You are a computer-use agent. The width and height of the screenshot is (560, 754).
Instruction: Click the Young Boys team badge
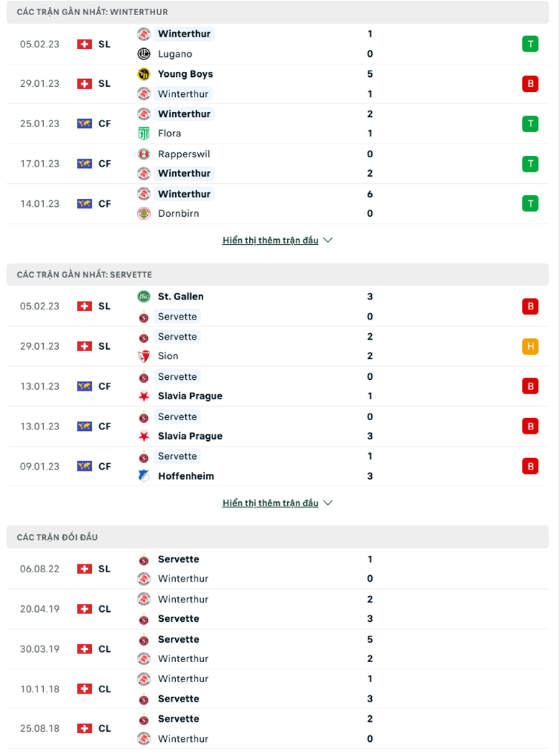(x=143, y=73)
